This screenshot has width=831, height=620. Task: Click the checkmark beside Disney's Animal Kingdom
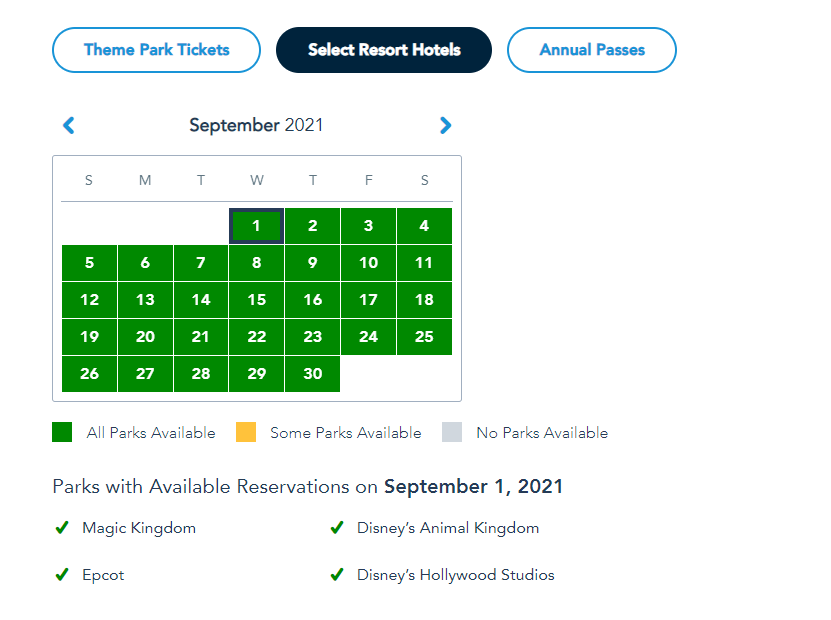coord(337,528)
